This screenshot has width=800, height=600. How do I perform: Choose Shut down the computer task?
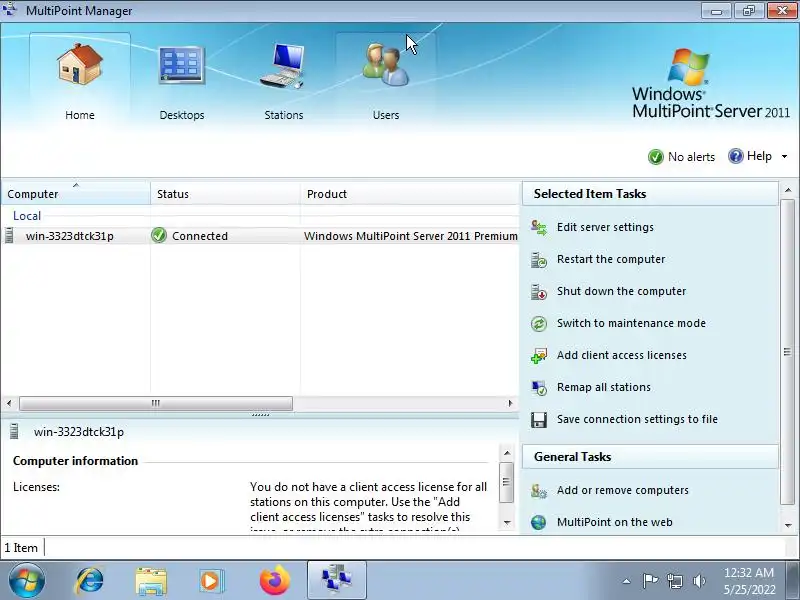click(621, 291)
